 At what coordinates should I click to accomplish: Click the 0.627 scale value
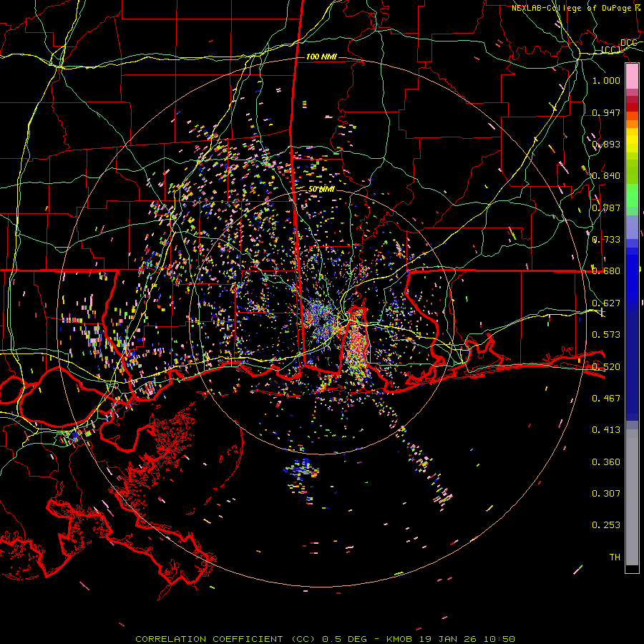(606, 303)
